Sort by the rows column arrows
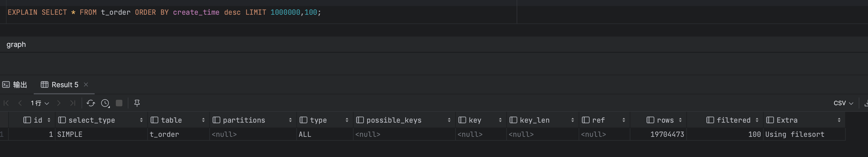The width and height of the screenshot is (868, 157). coord(680,120)
